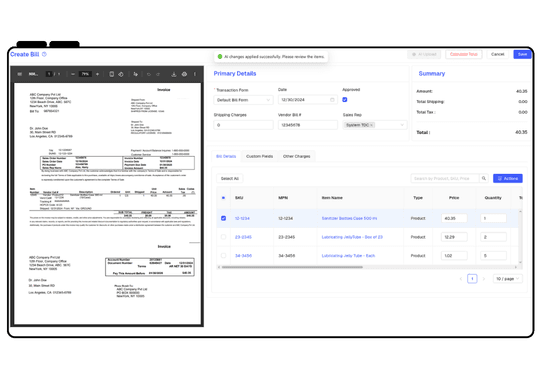Click MPN cell 23-2345
Image resolution: width=540 pixels, height=384 pixels.
tap(287, 237)
